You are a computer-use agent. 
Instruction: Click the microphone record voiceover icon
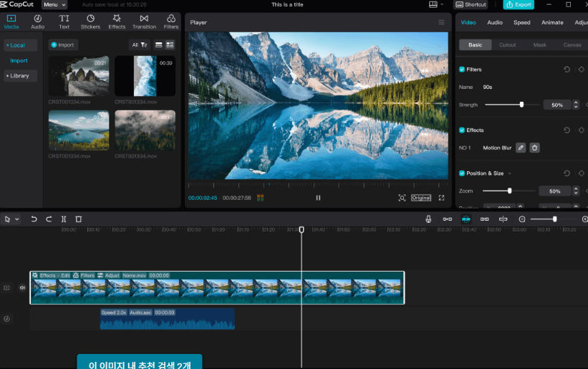point(428,219)
